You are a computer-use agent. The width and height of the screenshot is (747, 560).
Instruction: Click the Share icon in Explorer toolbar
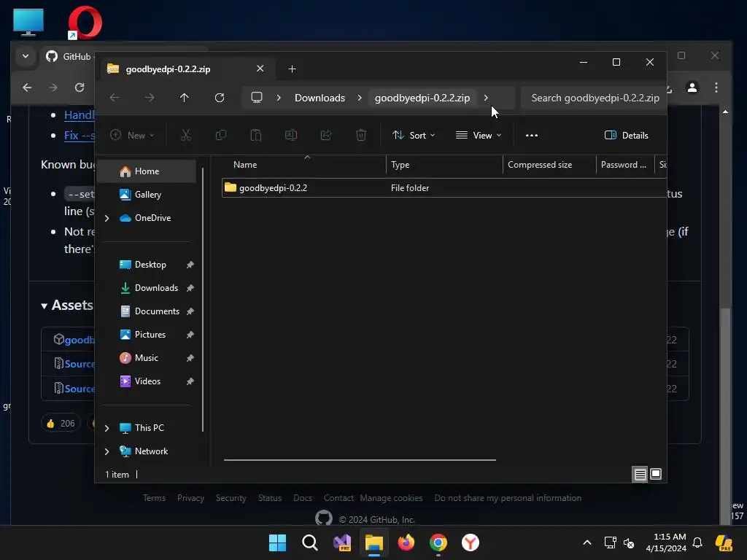[326, 135]
